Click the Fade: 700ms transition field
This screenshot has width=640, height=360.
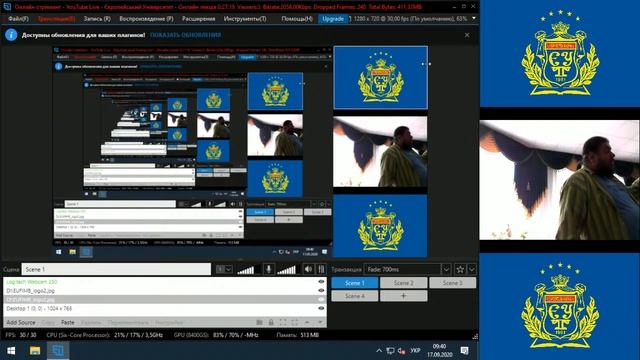coord(402,269)
